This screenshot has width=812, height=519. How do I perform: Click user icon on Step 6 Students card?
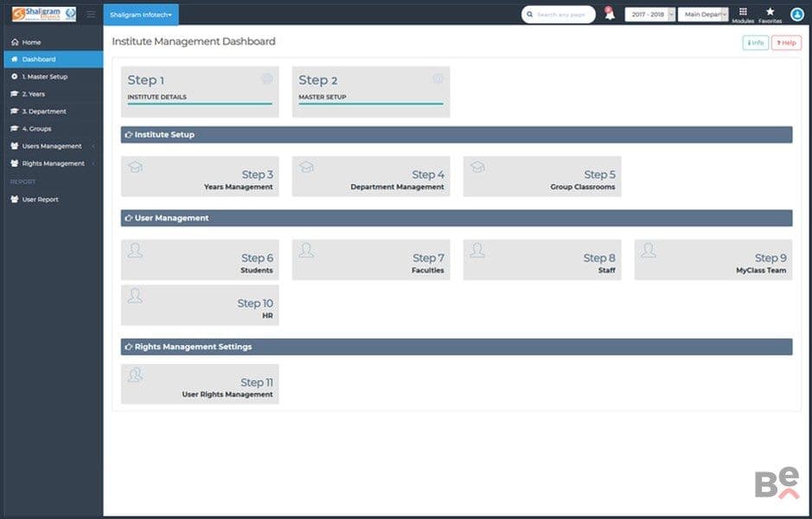coord(135,251)
